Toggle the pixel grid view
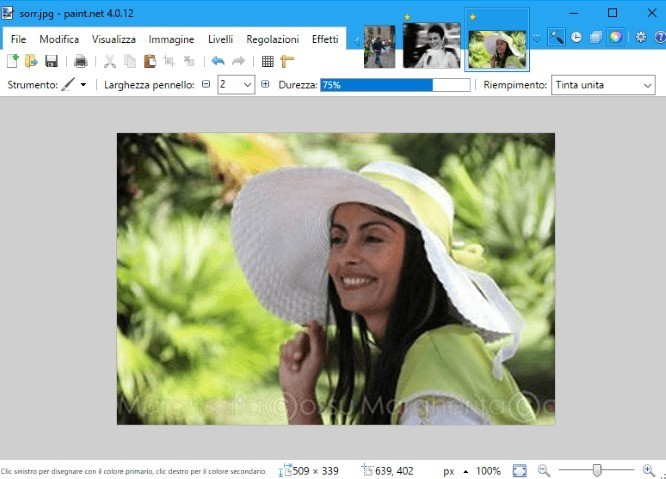 pyautogui.click(x=267, y=61)
